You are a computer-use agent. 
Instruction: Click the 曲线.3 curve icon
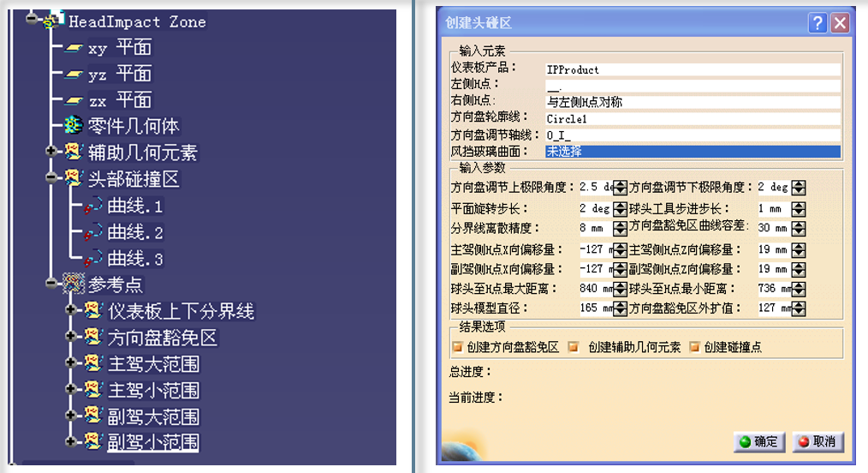point(93,258)
